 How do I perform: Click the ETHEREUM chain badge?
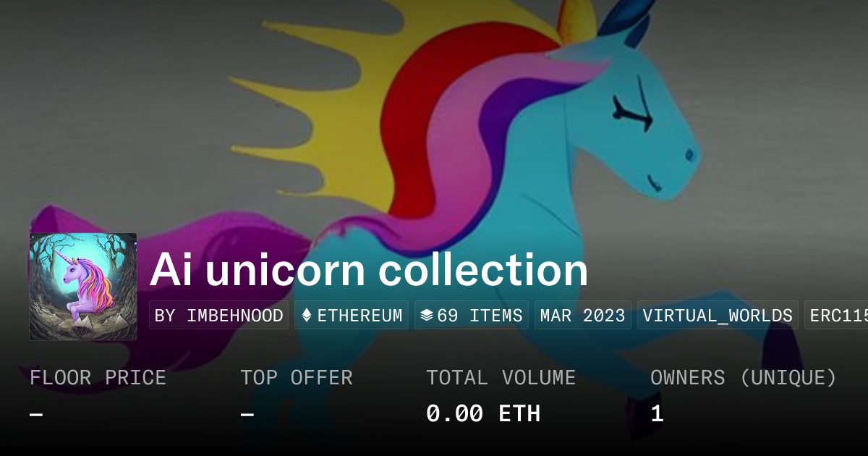click(352, 316)
